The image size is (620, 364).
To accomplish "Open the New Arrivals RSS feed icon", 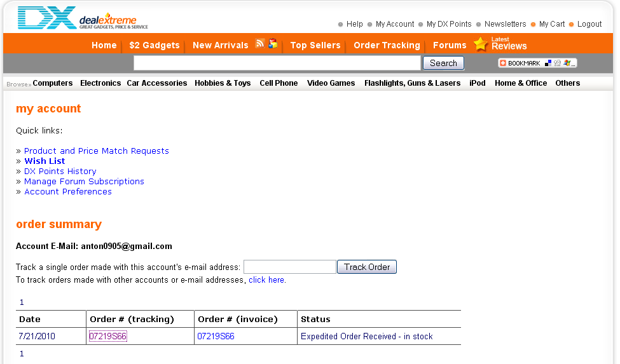I will [x=260, y=43].
